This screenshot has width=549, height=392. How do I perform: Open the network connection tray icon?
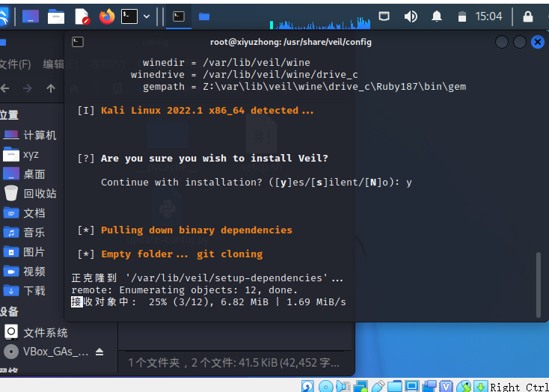point(384,16)
